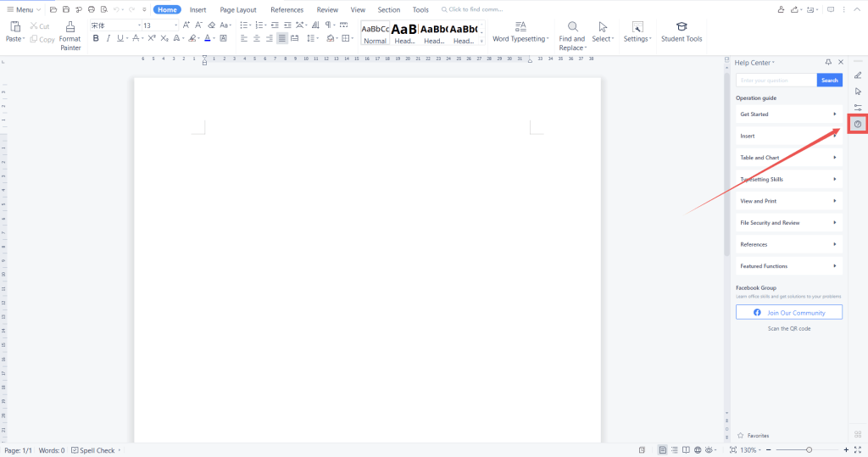The height and width of the screenshot is (457, 868).
Task: Pin the Help Center panel
Action: coord(828,63)
